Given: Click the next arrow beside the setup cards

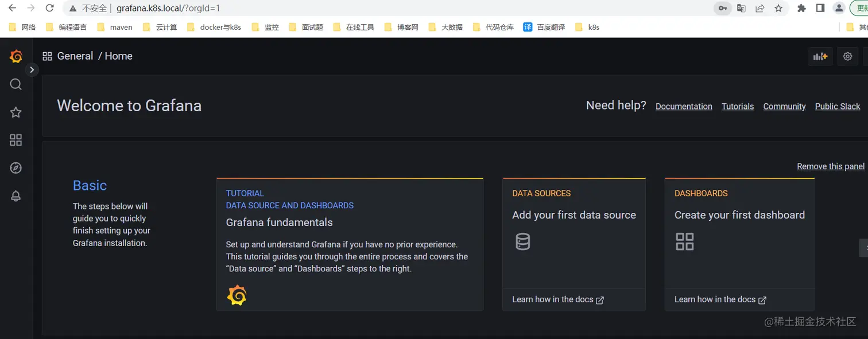Looking at the screenshot, I should [864, 247].
